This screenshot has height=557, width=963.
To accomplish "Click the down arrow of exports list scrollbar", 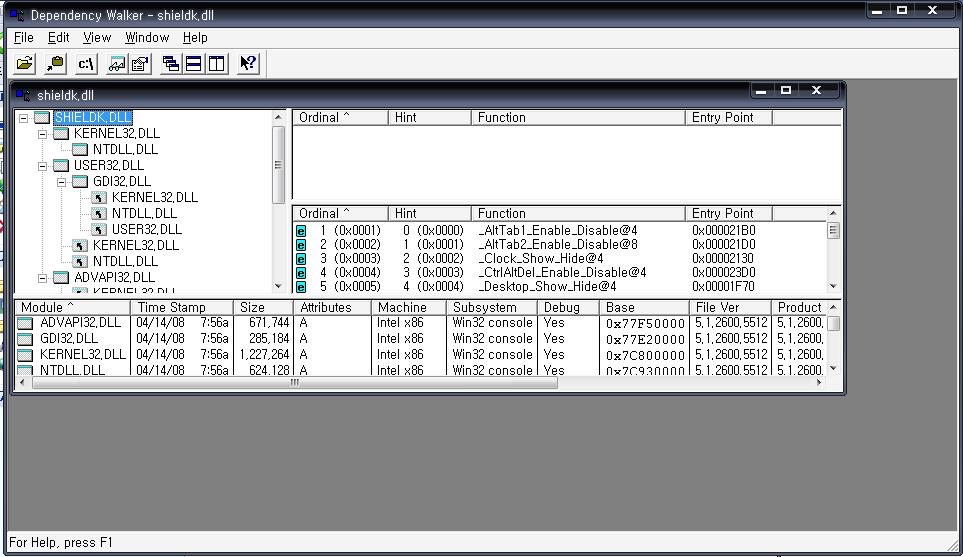I will click(833, 286).
